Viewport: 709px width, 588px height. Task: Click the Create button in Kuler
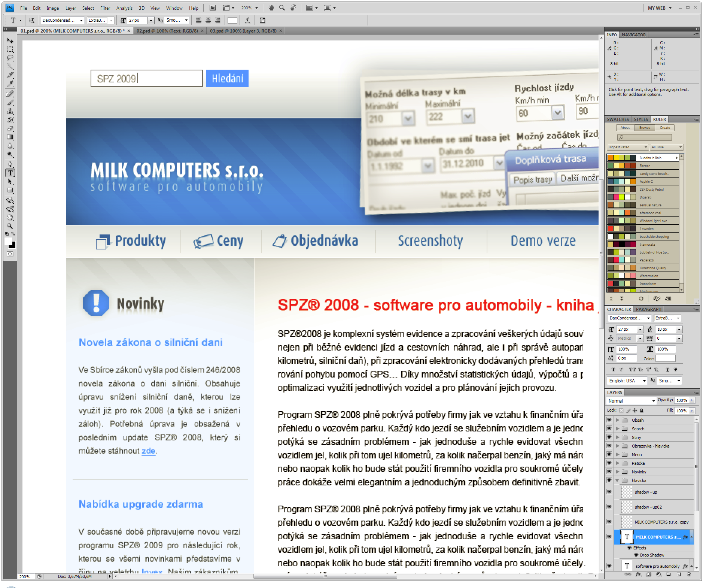pyautogui.click(x=665, y=128)
